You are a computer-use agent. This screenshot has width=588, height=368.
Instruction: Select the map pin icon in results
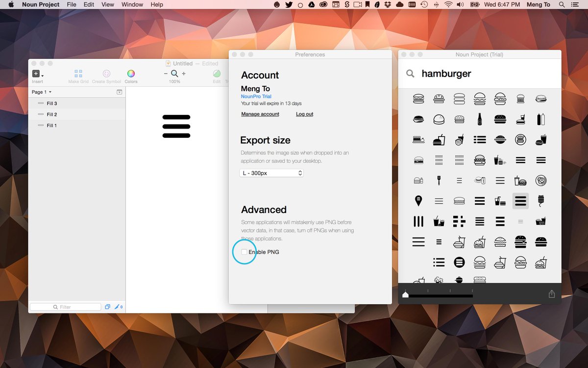[418, 201]
